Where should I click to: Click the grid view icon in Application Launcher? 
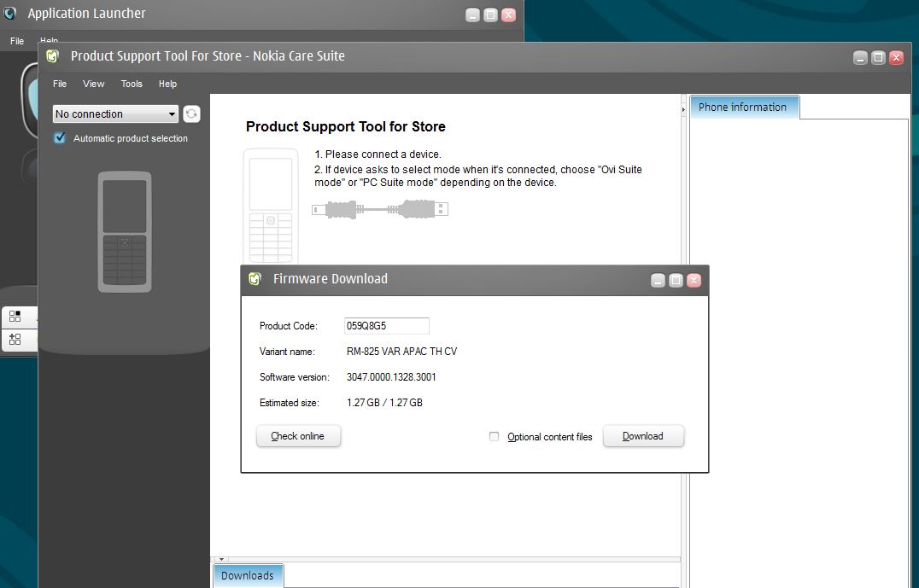pyautogui.click(x=15, y=317)
